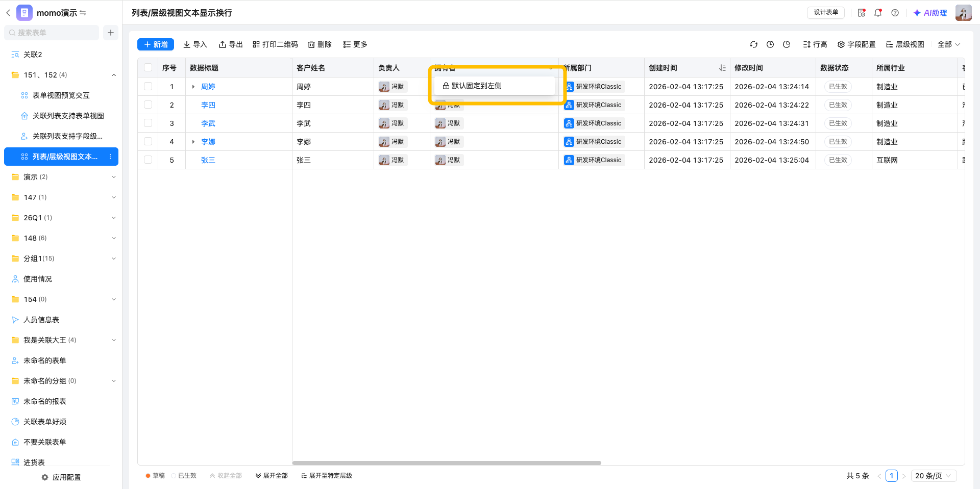The height and width of the screenshot is (489, 980).
Task: Open 应用配置 gear settings
Action: point(61,477)
